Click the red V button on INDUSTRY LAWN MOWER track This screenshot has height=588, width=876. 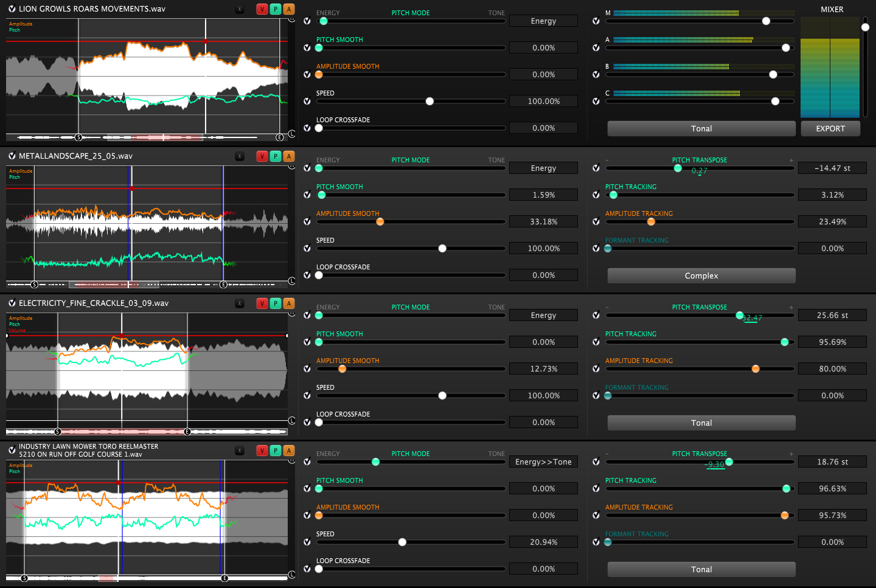pyautogui.click(x=262, y=451)
